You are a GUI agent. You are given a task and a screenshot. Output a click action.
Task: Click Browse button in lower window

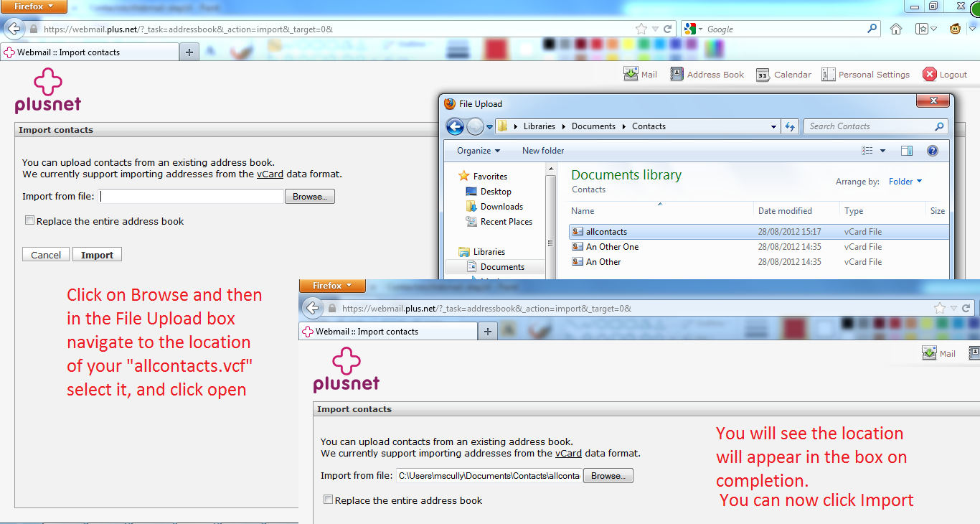[608, 476]
